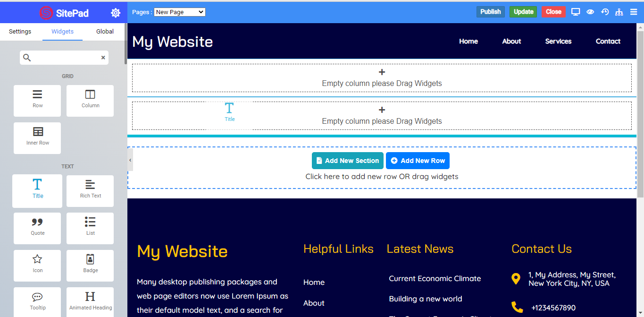Screen dimensions: 644x317
Task: Open the Global tab
Action: (x=105, y=32)
